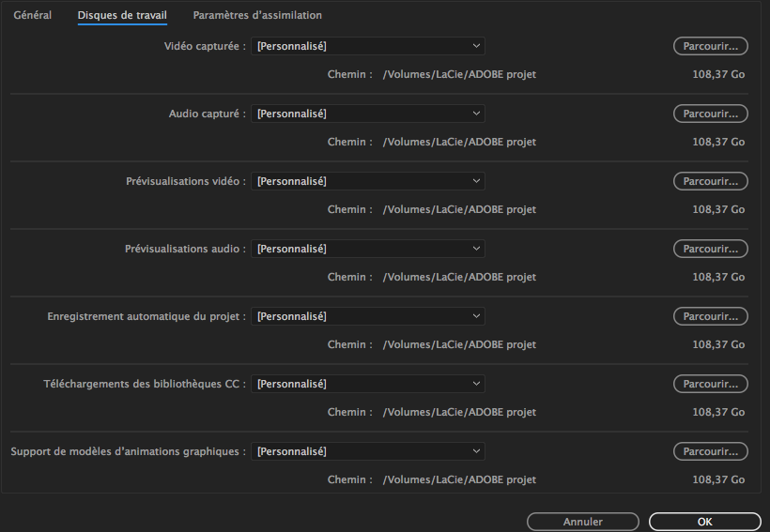Viewport: 770px width, 532px height.
Task: Cancel the dialog with Annuler
Action: click(583, 522)
